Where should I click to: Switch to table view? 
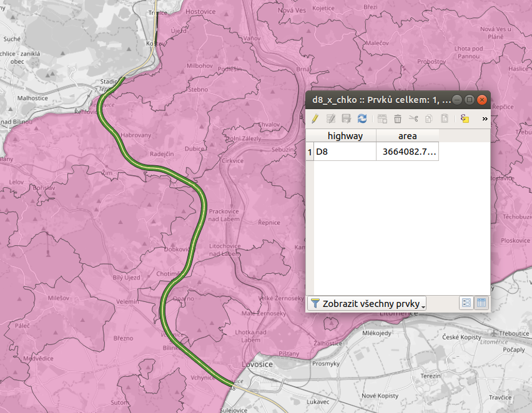(x=481, y=303)
